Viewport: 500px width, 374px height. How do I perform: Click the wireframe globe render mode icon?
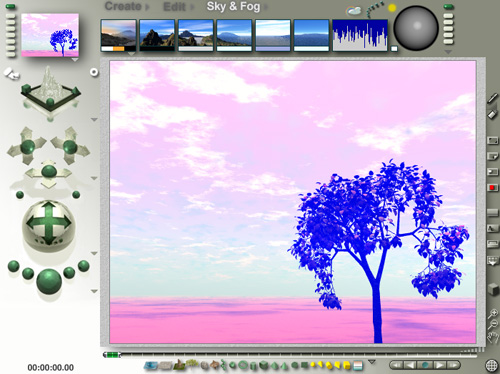pyautogui.click(x=491, y=365)
